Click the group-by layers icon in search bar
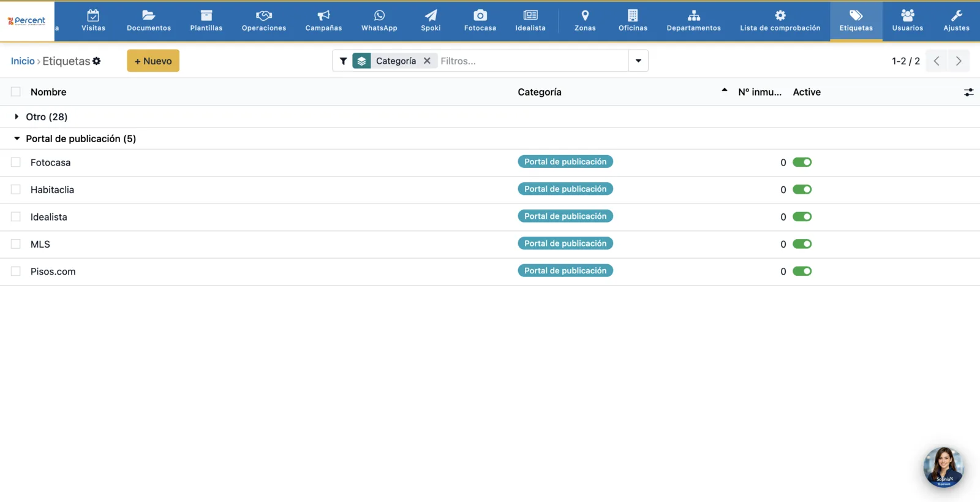This screenshot has width=980, height=502. [361, 61]
